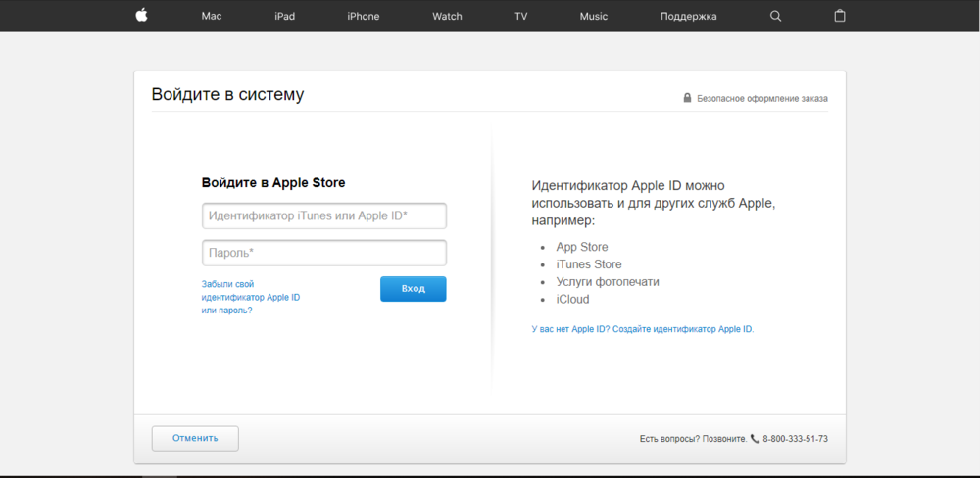Open the iPad menu item
This screenshot has width=980, height=478.
tap(284, 17)
